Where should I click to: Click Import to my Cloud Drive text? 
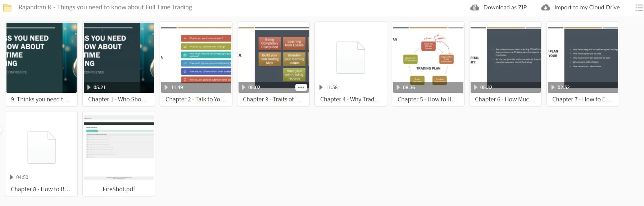587,7
